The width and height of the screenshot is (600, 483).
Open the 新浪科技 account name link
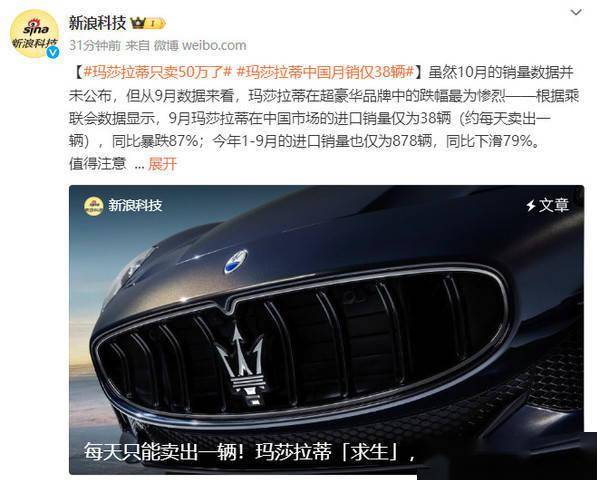(97, 23)
